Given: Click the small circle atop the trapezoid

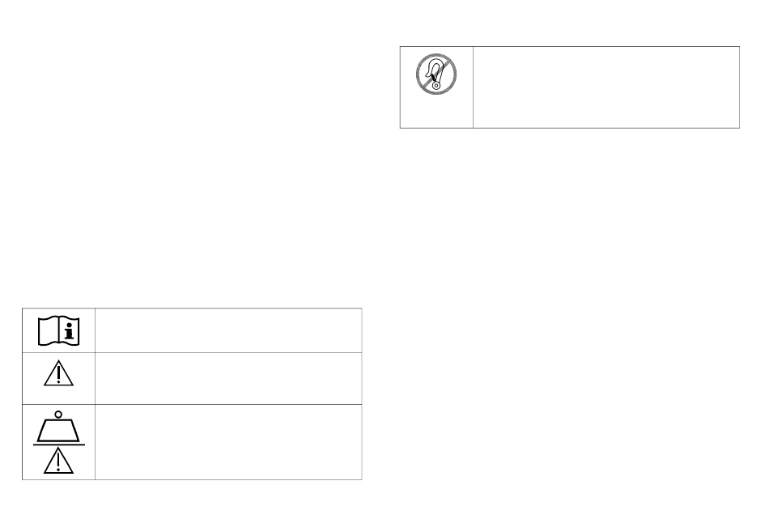Looking at the screenshot, I should point(58,416).
